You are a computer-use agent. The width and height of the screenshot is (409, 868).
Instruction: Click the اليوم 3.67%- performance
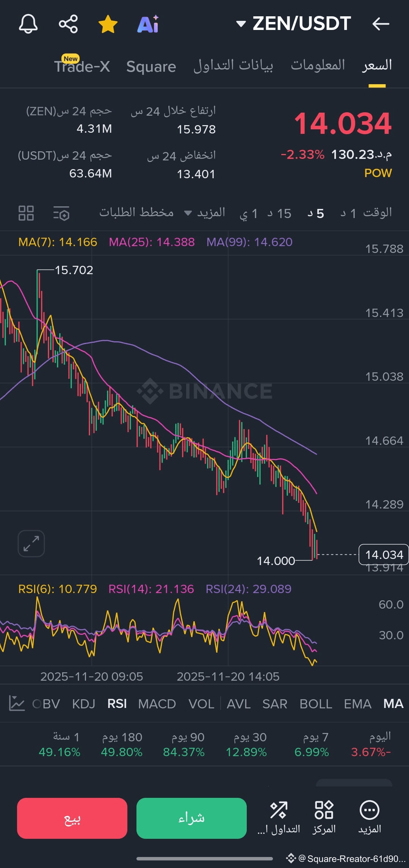click(371, 744)
